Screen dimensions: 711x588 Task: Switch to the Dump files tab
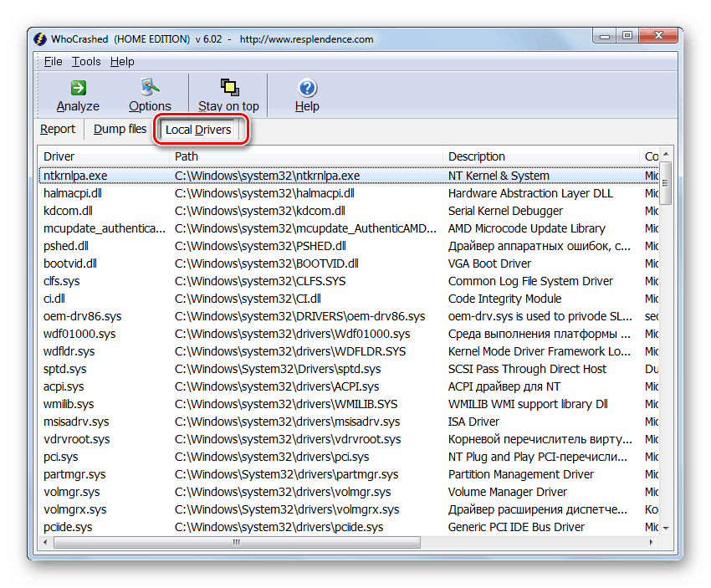pos(120,129)
